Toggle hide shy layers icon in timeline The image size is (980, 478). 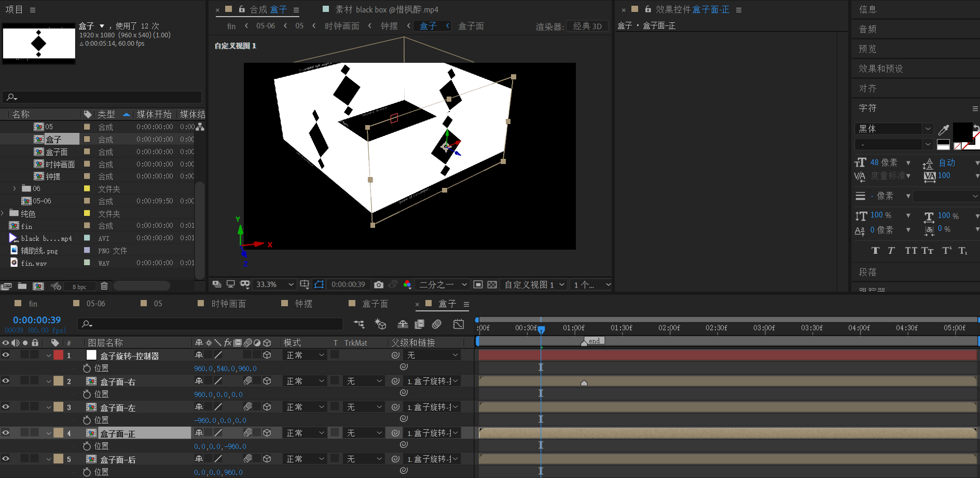[x=403, y=324]
